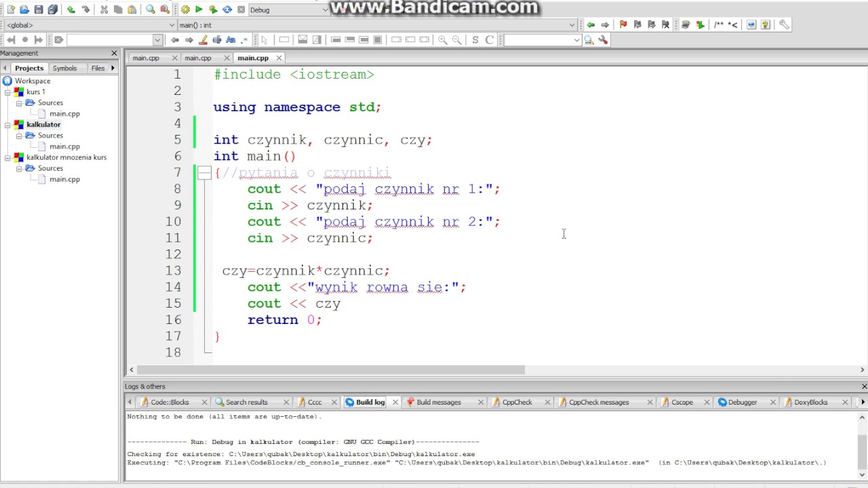Click the wrench settings icon in top toolbar

click(x=784, y=25)
